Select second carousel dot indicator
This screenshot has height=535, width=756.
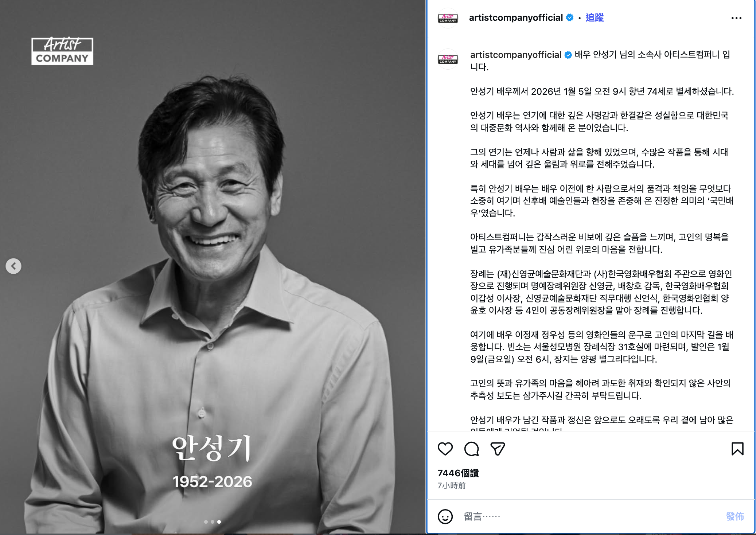[213, 522]
